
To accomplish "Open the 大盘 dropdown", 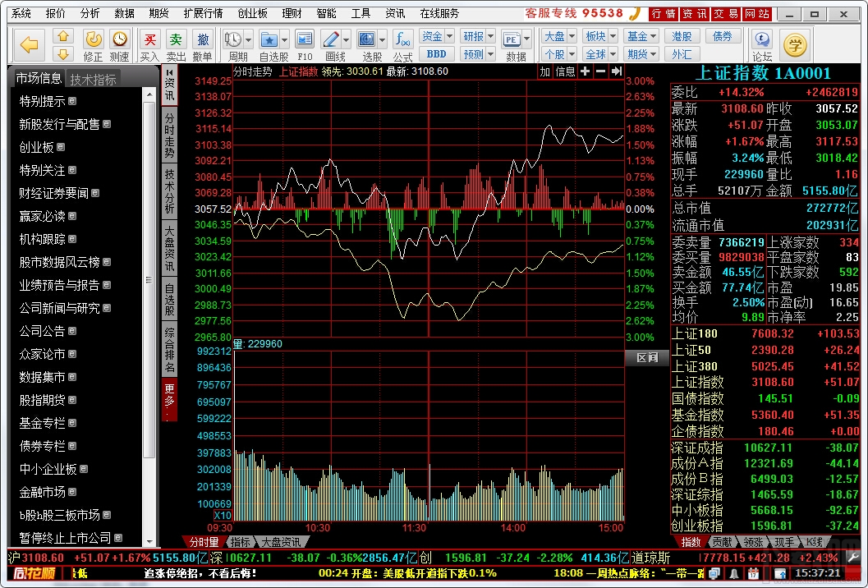I will pyautogui.click(x=559, y=36).
